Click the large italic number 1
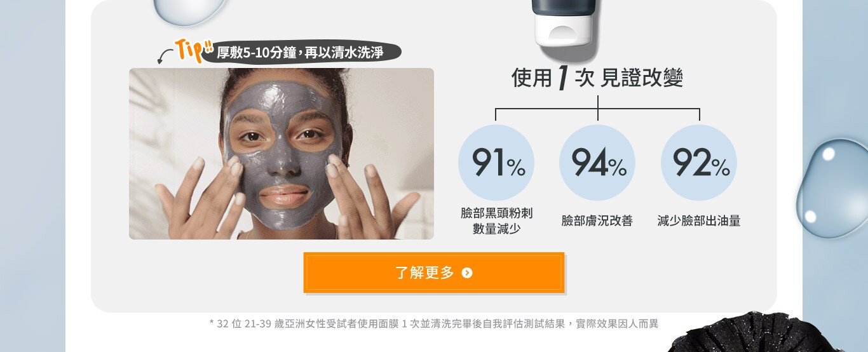 tap(562, 78)
